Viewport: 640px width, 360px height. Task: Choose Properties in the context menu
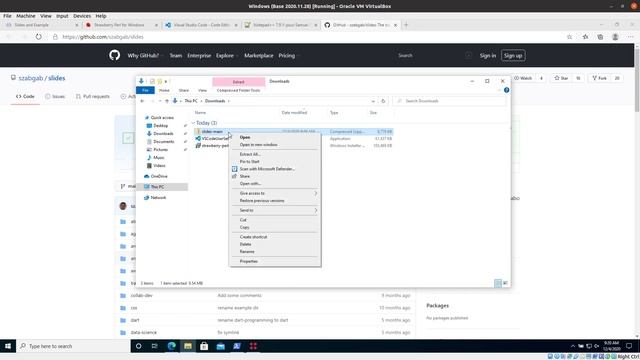tap(249, 261)
